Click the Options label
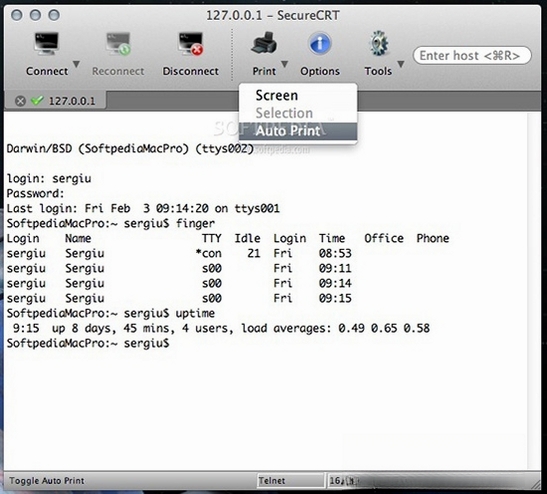This screenshot has height=494, width=547. pos(320,71)
